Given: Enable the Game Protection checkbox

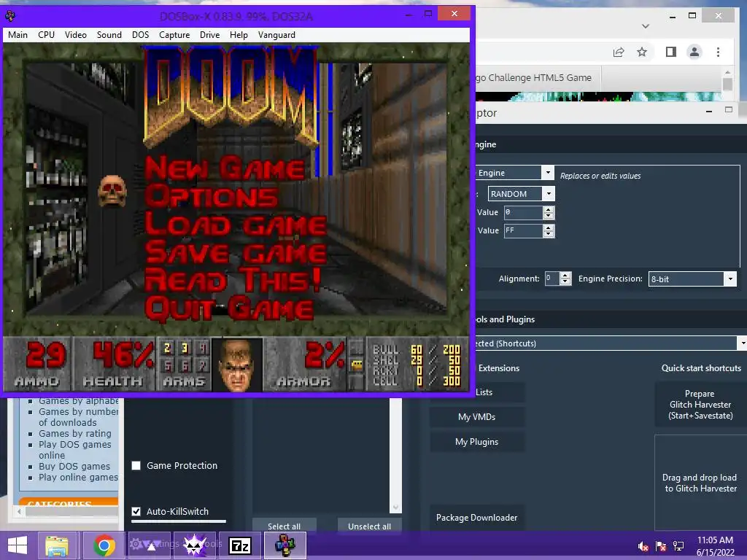Looking at the screenshot, I should [x=136, y=466].
